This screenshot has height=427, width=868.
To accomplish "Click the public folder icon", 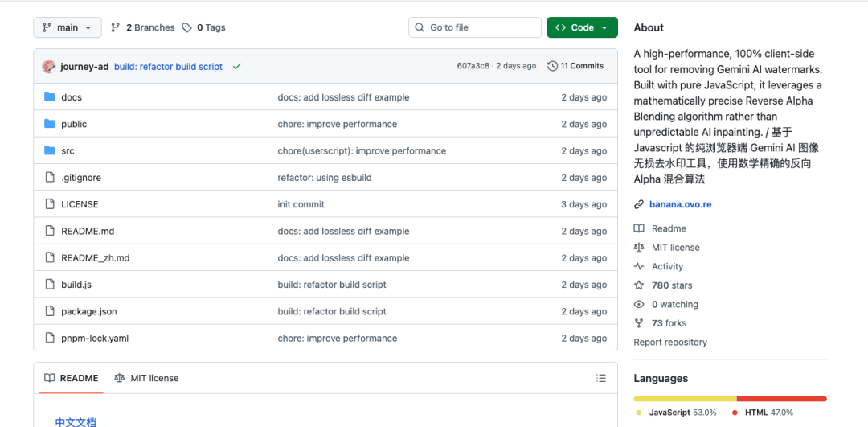I will click(x=50, y=124).
